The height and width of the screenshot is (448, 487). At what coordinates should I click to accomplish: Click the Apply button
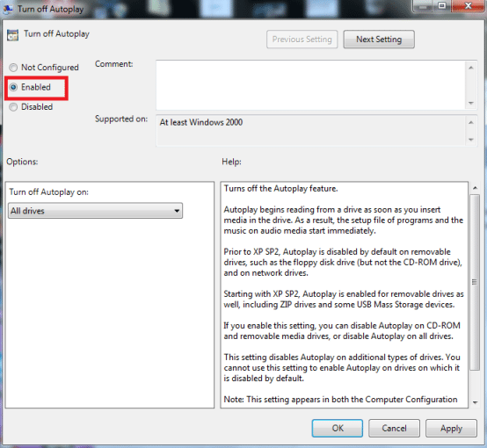pos(451,428)
